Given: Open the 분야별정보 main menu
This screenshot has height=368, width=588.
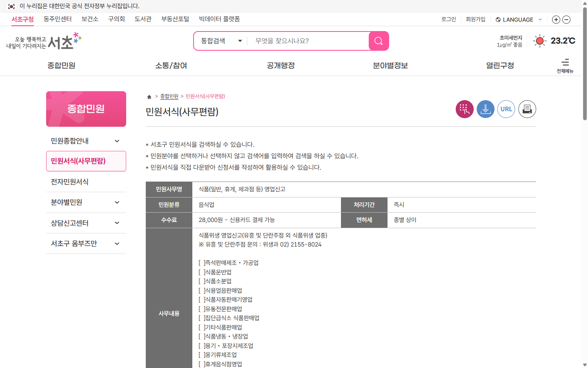Looking at the screenshot, I should click(390, 65).
